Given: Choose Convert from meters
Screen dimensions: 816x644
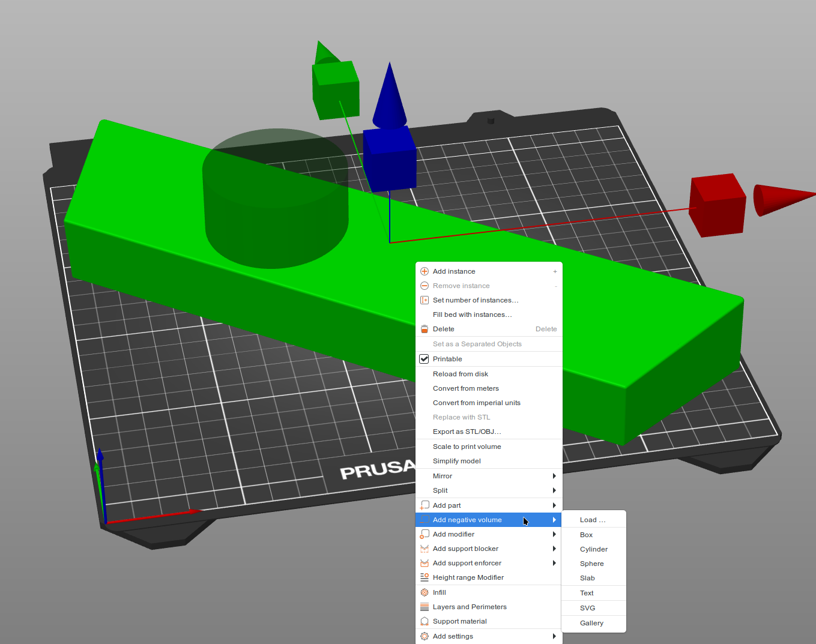Looking at the screenshot, I should [x=489, y=388].
